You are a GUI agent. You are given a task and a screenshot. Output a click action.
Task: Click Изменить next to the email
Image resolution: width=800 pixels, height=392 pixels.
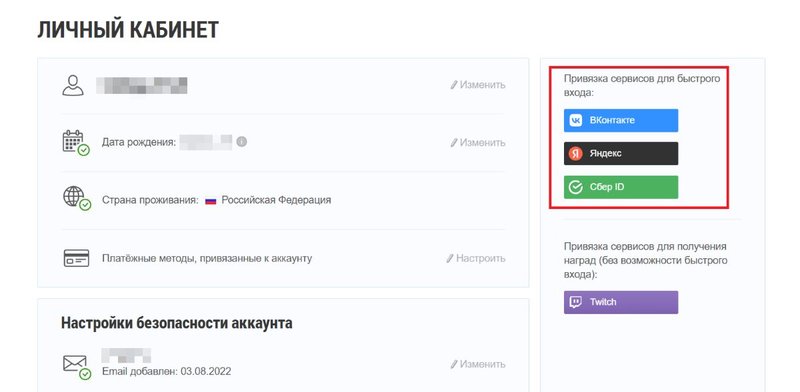coord(478,364)
